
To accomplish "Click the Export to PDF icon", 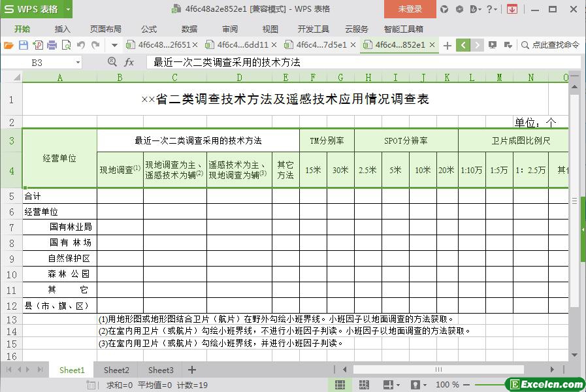I will click(38, 45).
